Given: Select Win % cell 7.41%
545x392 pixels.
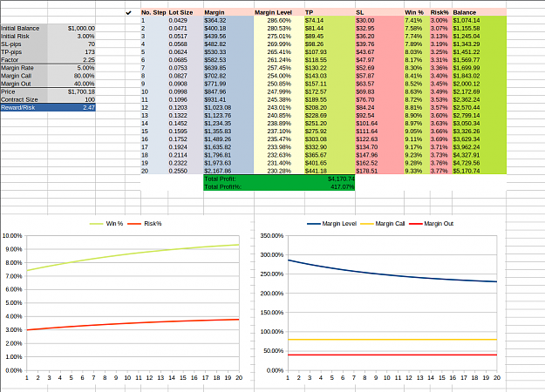Looking at the screenshot, I should point(417,21).
